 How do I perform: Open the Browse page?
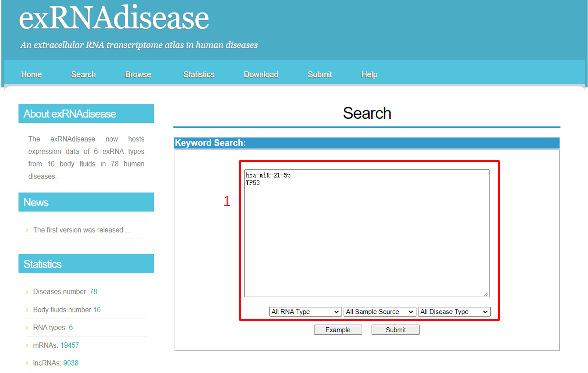[138, 75]
